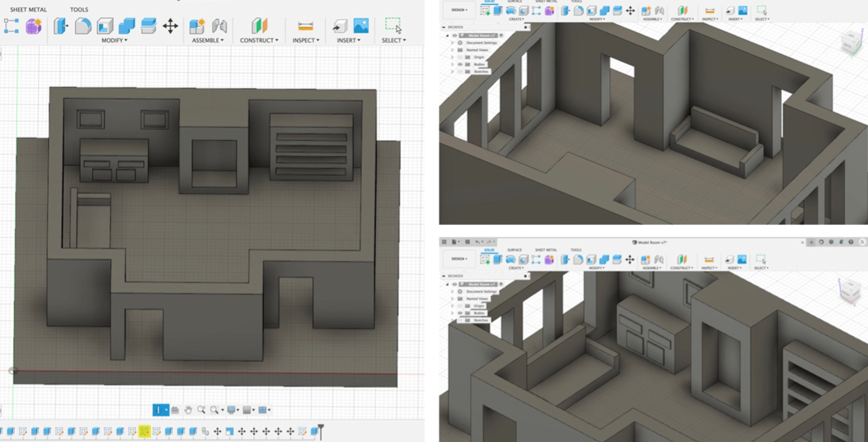Open the MODIFY dropdown in left panel
The image size is (868, 442).
(x=114, y=40)
